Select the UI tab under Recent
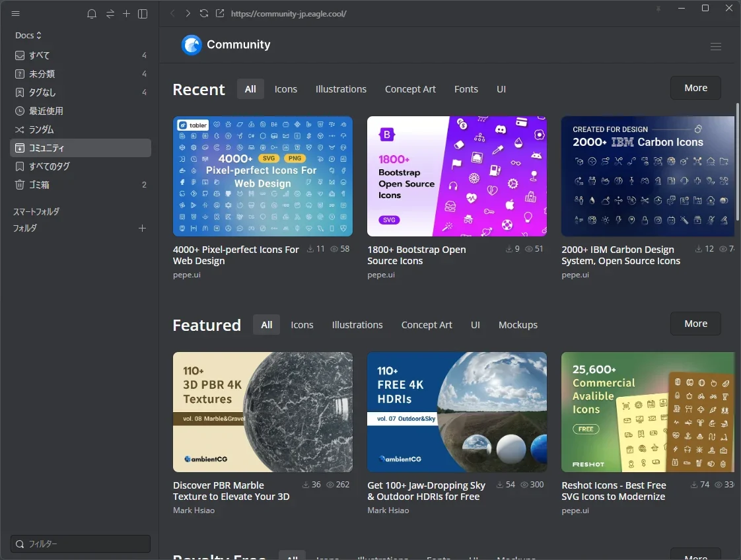Image resolution: width=741 pixels, height=560 pixels. pyautogui.click(x=501, y=89)
